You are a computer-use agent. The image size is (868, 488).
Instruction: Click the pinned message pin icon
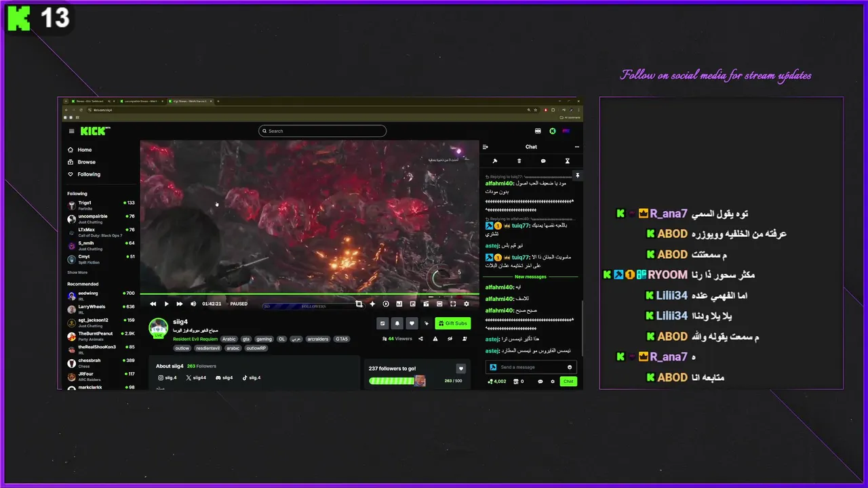(x=578, y=176)
